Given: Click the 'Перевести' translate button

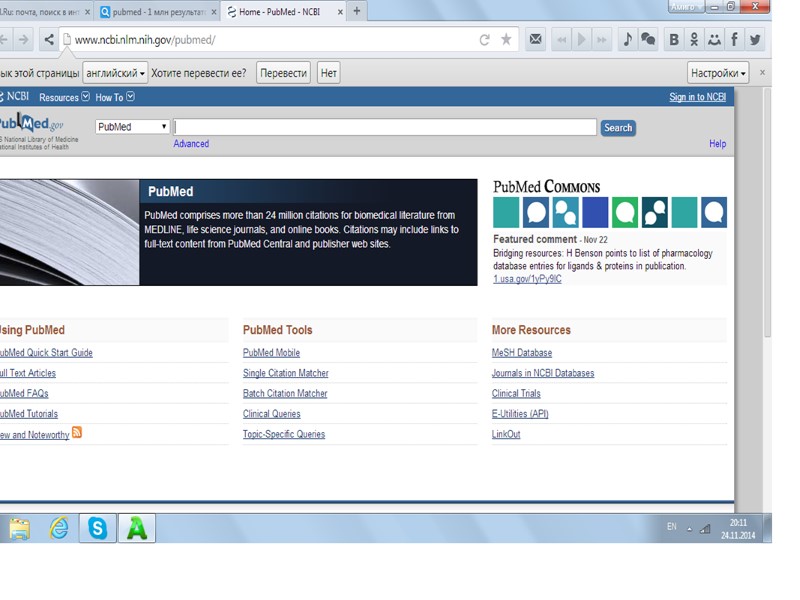Looking at the screenshot, I should (x=283, y=73).
